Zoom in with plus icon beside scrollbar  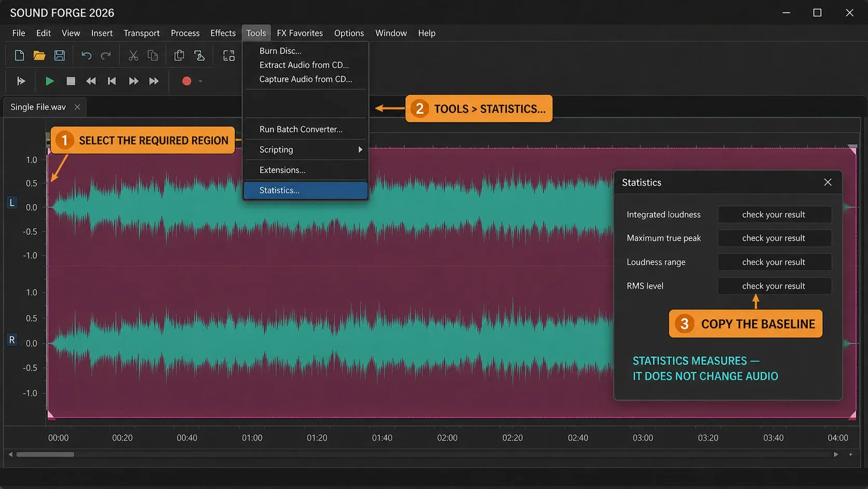click(850, 454)
